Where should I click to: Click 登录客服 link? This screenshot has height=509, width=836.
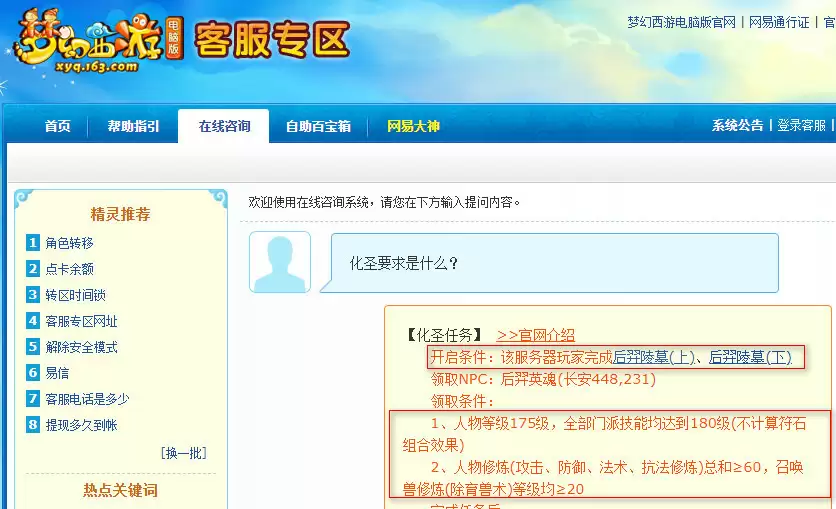point(801,125)
